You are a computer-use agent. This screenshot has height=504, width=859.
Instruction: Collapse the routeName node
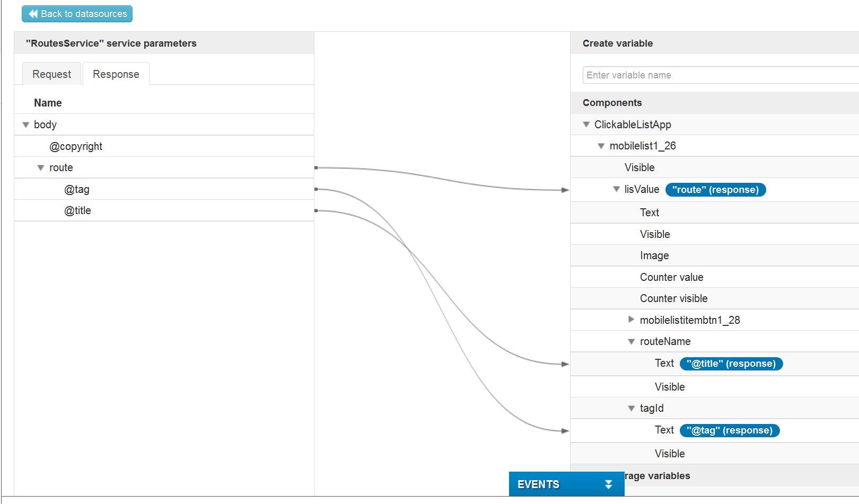click(x=631, y=342)
